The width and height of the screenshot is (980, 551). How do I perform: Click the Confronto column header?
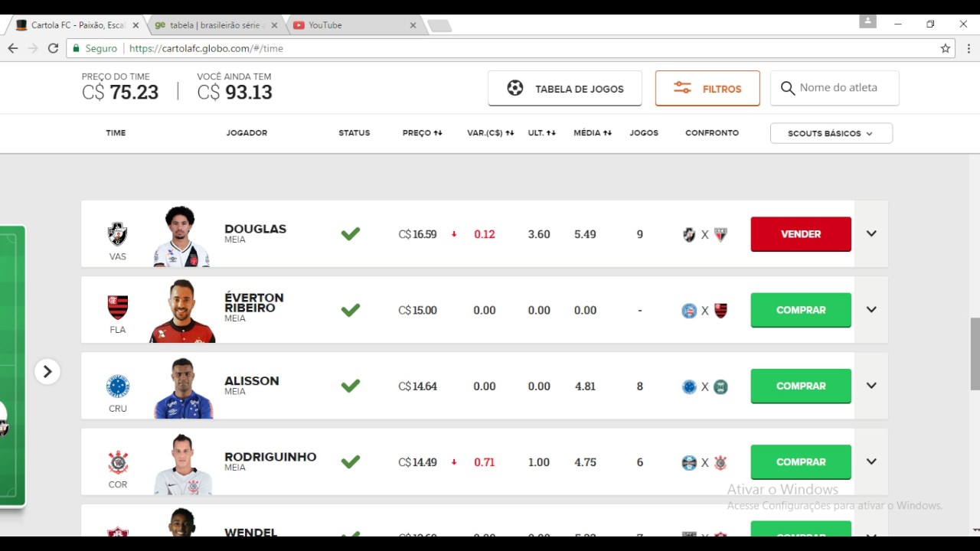coord(712,132)
